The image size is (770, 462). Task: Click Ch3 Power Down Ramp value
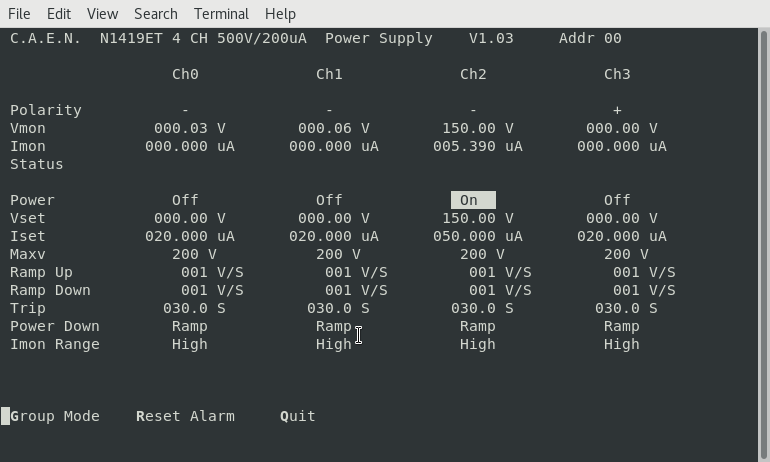(622, 326)
